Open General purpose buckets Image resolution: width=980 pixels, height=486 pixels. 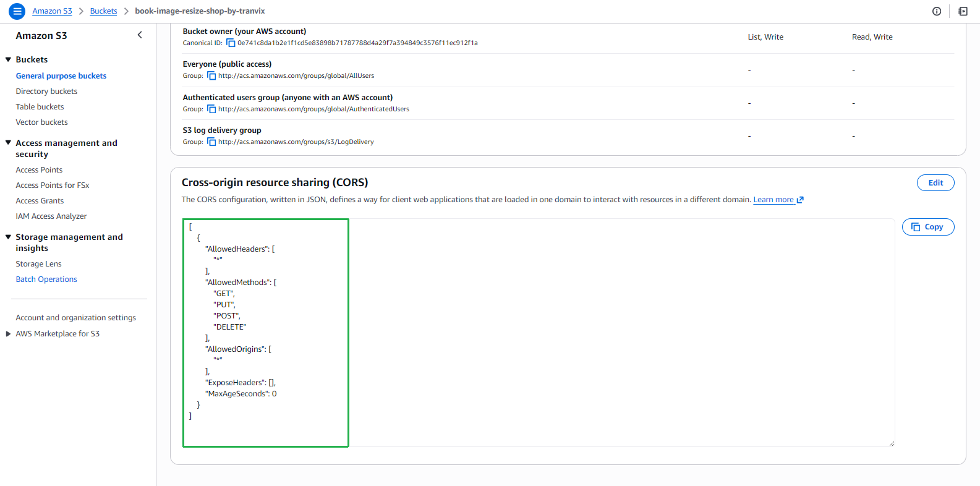(61, 76)
